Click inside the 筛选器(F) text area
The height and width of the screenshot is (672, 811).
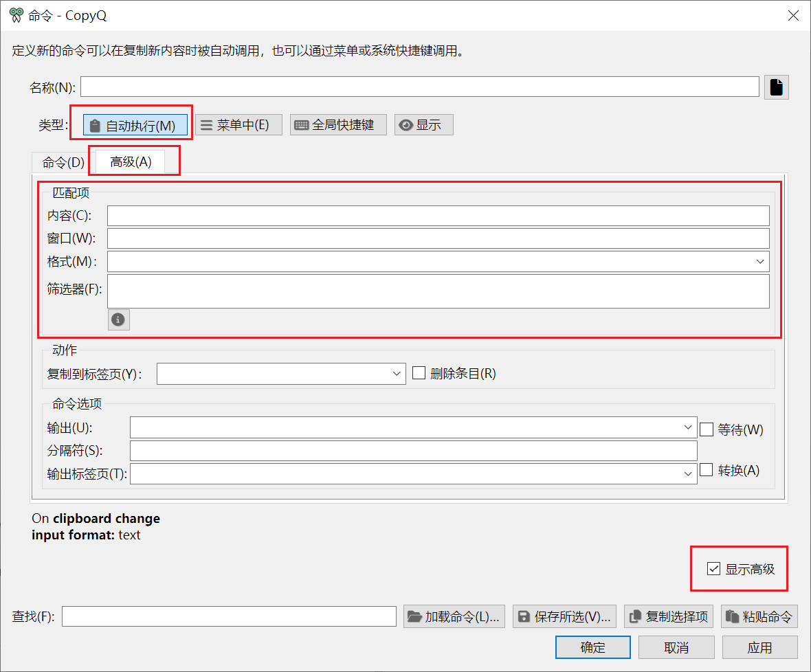[438, 291]
